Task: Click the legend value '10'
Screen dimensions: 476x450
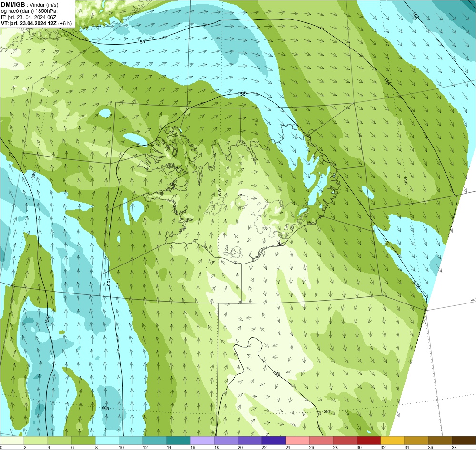Action: click(121, 447)
